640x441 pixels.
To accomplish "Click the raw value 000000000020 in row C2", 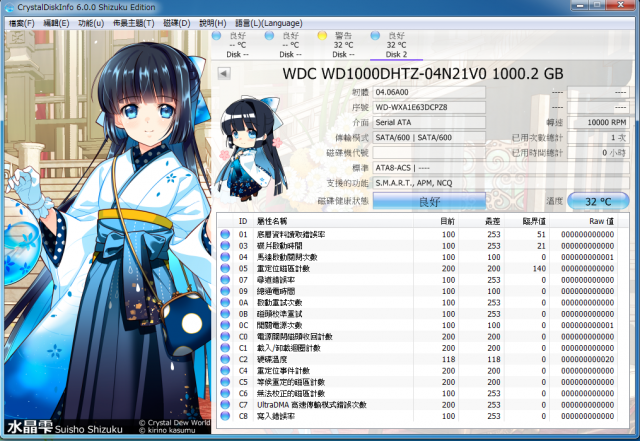I will pos(587,359).
